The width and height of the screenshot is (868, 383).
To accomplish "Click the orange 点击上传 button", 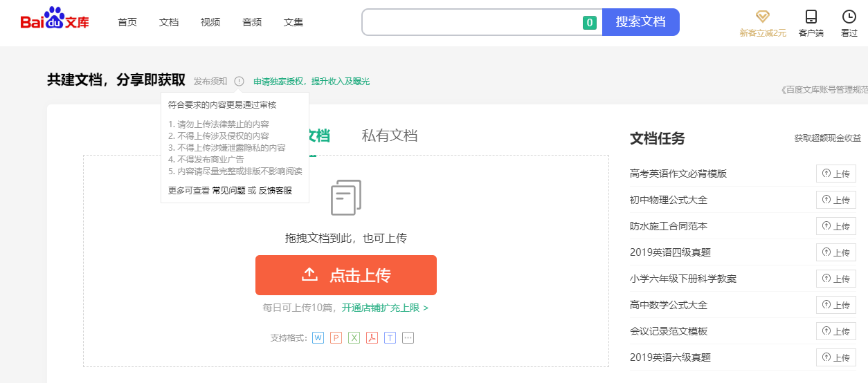I will 346,275.
